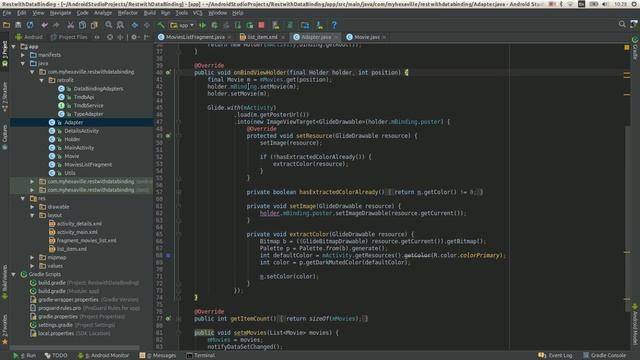Open the Analyze menu

point(103,13)
